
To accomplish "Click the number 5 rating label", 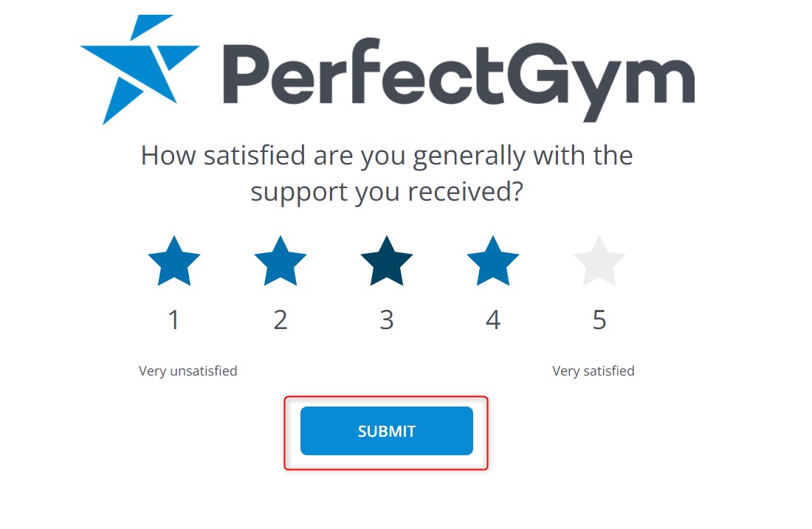I will click(x=599, y=320).
